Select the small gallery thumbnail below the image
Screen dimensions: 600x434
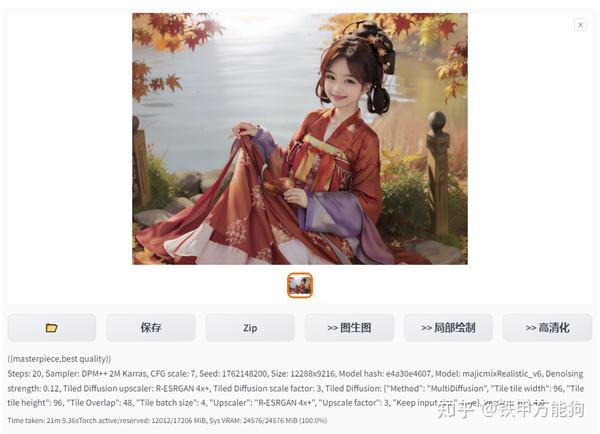[300, 285]
